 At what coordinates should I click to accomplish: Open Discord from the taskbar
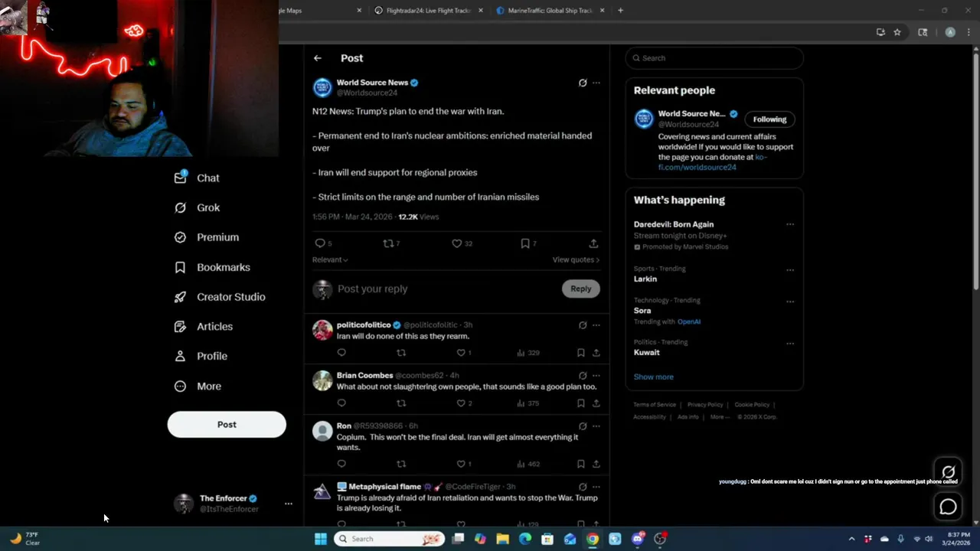pyautogui.click(x=638, y=539)
